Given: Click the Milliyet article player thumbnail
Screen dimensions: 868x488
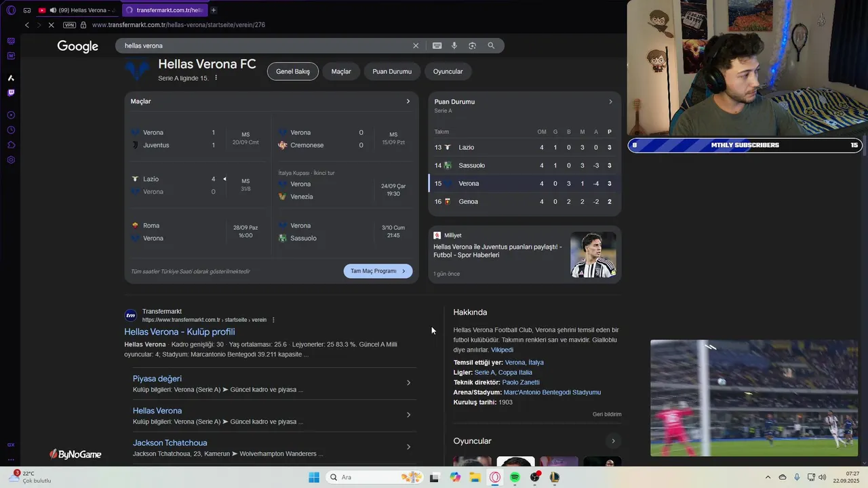Looking at the screenshot, I should click(593, 255).
